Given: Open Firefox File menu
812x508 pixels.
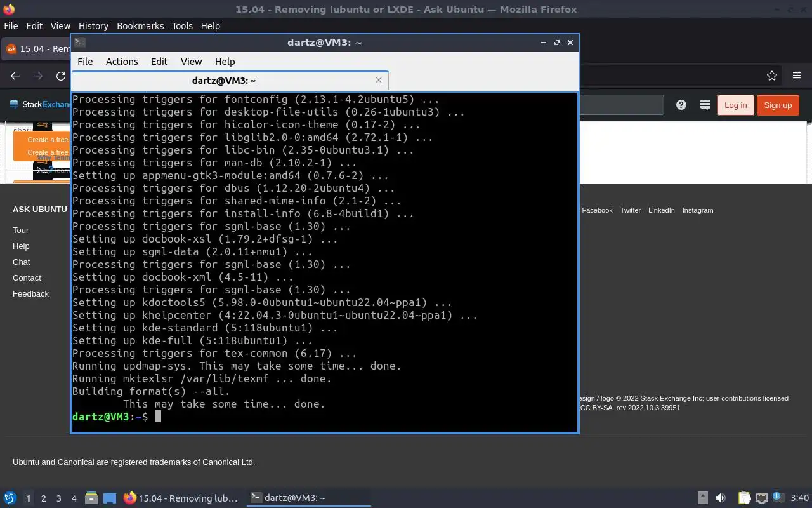Looking at the screenshot, I should 11,26.
